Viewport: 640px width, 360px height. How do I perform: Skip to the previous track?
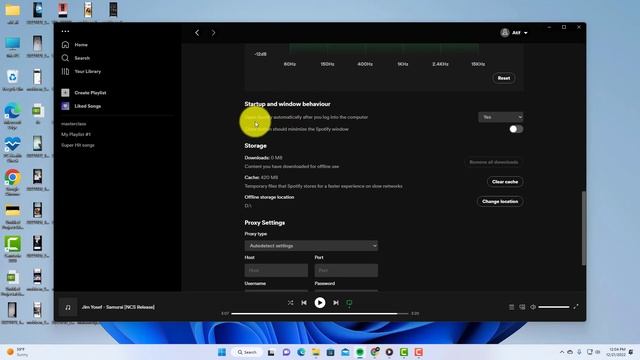coord(304,303)
